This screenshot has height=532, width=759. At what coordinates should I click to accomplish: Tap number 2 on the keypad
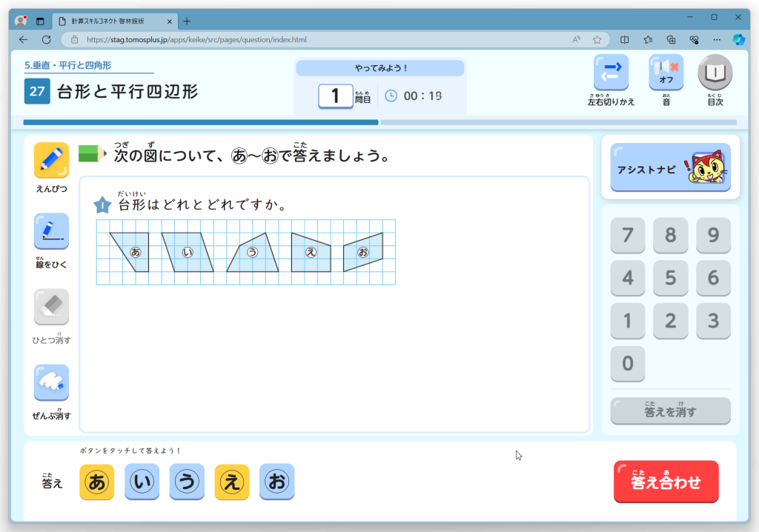[670, 321]
